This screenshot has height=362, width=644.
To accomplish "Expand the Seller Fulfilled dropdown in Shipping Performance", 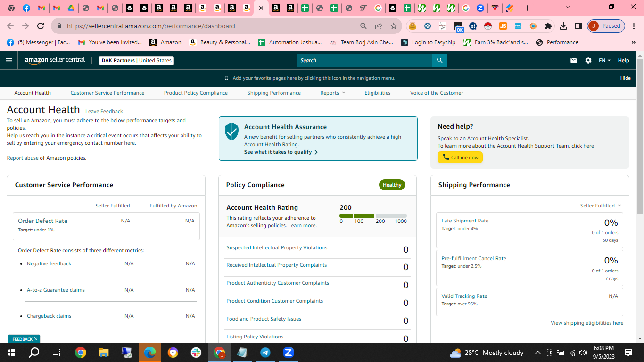I will pos(601,206).
